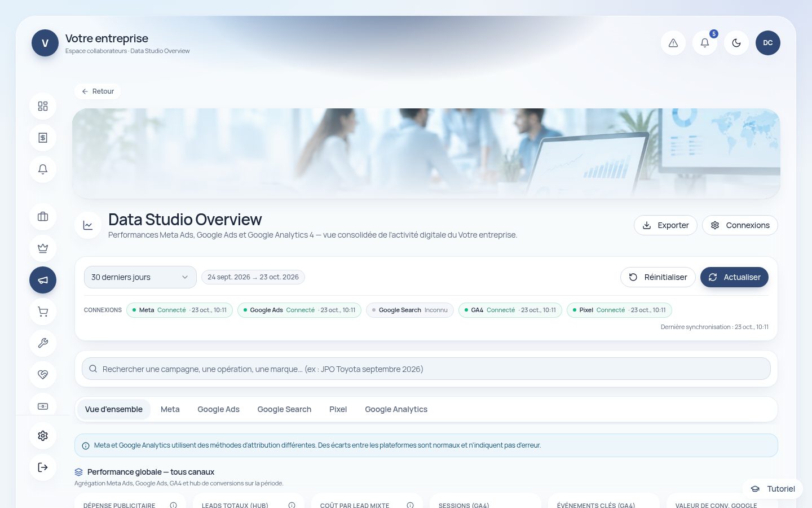The image size is (812, 508).
Task: Click the 'Dernière synchronisation : 23 oct., 10:11' text
Action: pos(714,327)
